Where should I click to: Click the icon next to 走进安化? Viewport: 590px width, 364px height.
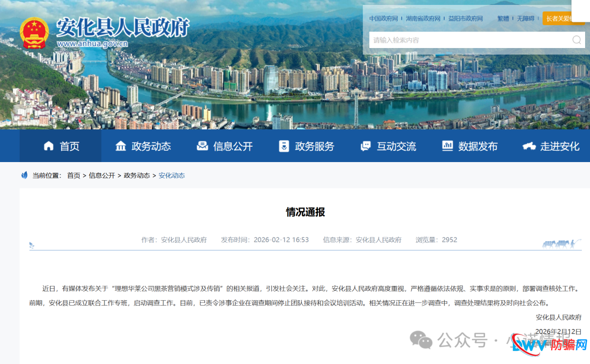pos(528,146)
